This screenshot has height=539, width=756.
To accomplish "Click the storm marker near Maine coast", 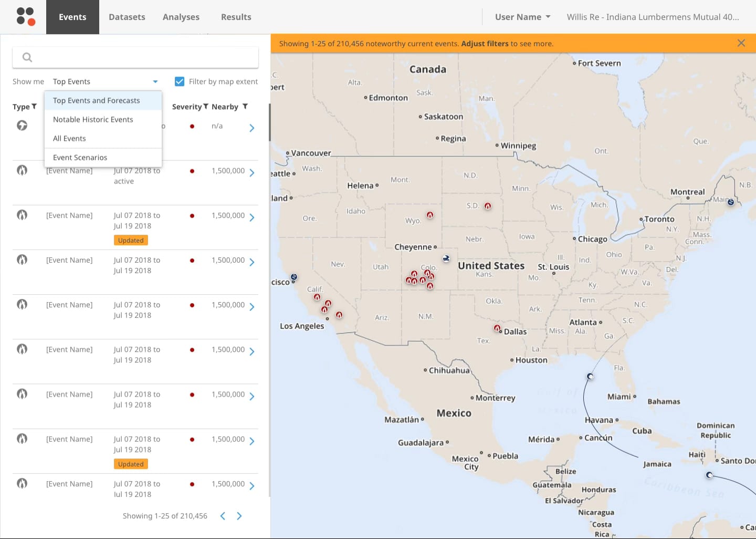I will click(x=730, y=202).
